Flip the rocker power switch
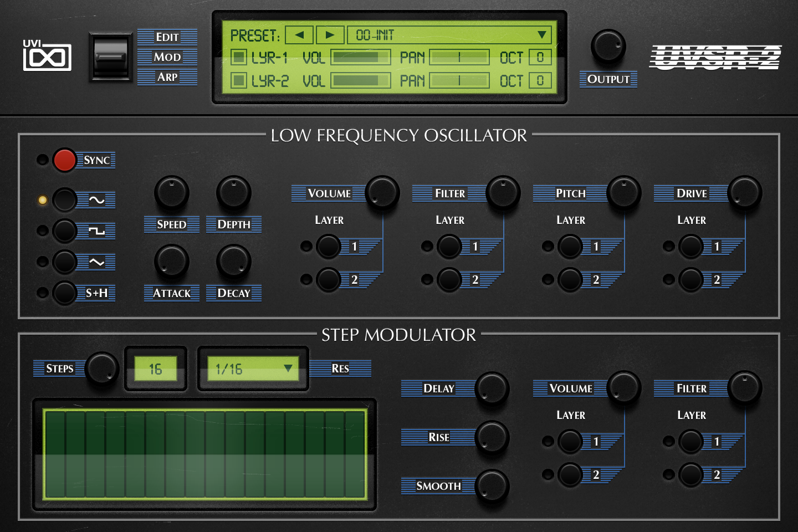This screenshot has width=798, height=532. (111, 57)
